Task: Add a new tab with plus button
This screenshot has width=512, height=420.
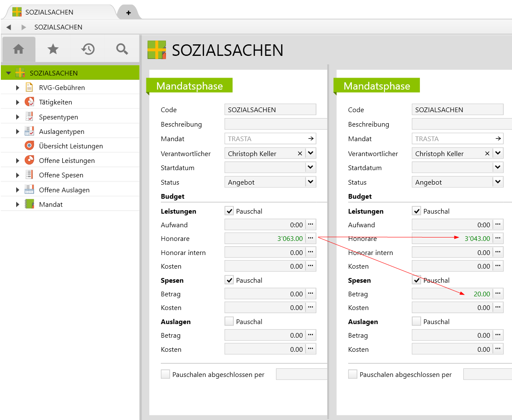Action: [128, 13]
